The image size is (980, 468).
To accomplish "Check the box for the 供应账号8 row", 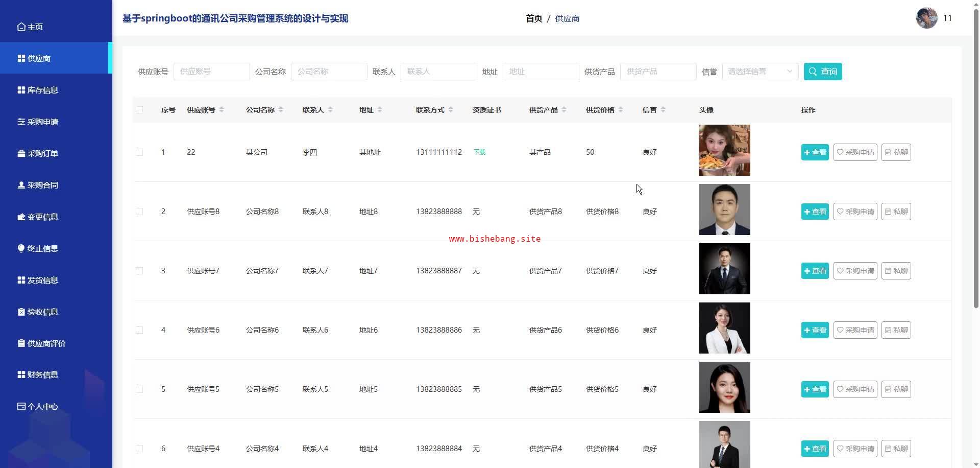I will click(139, 212).
